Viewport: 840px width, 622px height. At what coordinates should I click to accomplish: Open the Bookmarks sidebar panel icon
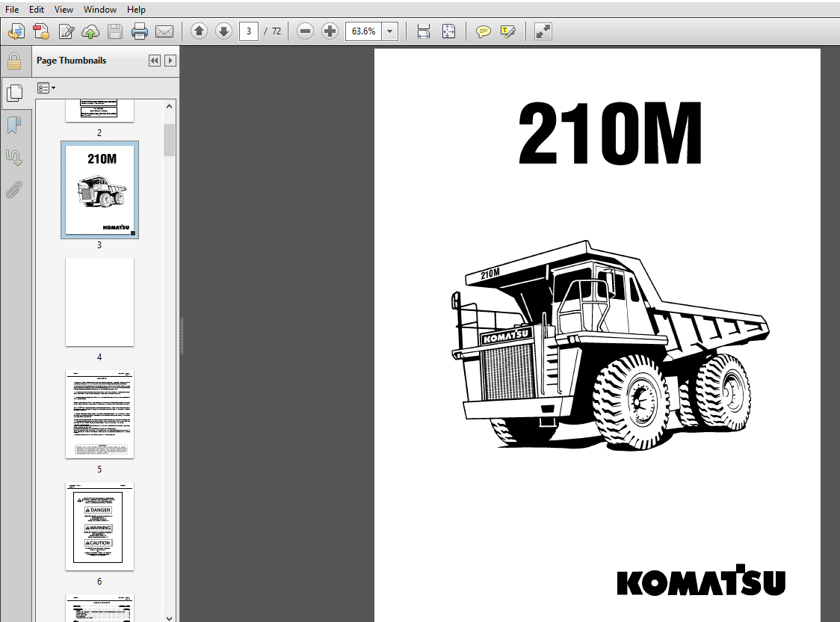click(x=14, y=126)
